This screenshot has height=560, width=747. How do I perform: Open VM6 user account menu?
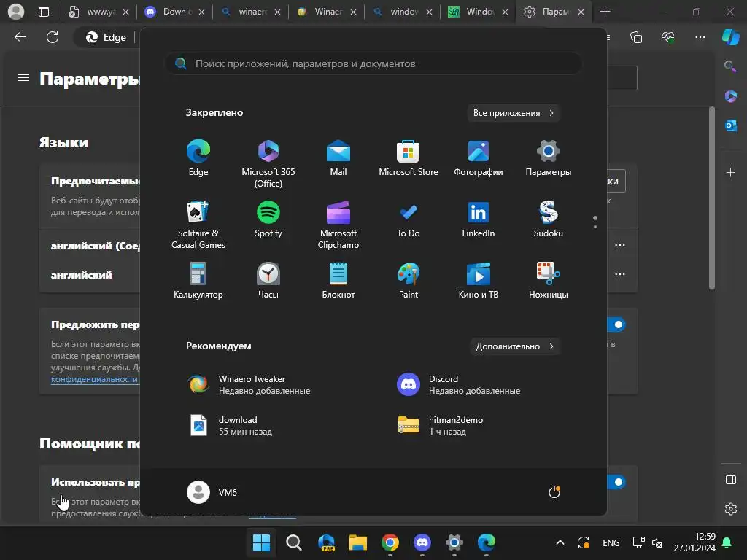(x=212, y=492)
